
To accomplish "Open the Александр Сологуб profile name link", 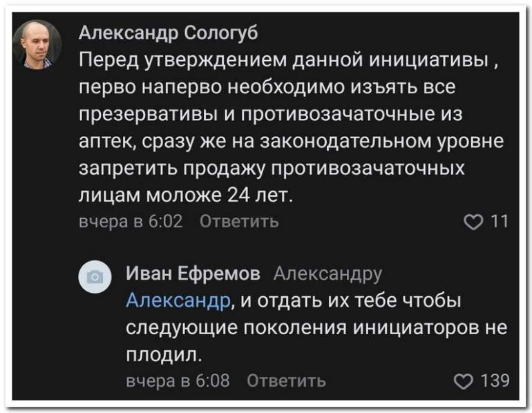I will coord(168,32).
